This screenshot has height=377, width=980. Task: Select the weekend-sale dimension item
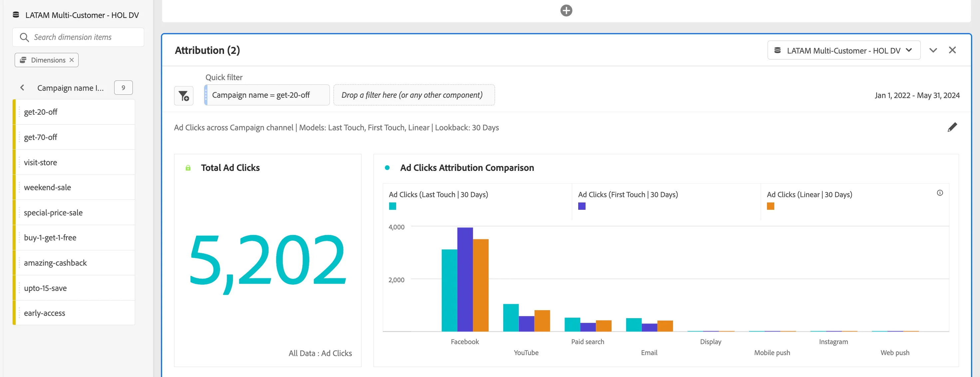pos(74,188)
